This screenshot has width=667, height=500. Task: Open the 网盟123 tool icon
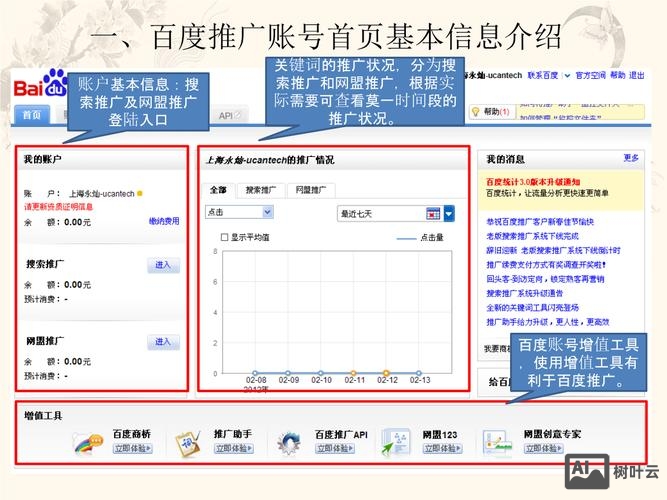pyautogui.click(x=395, y=442)
